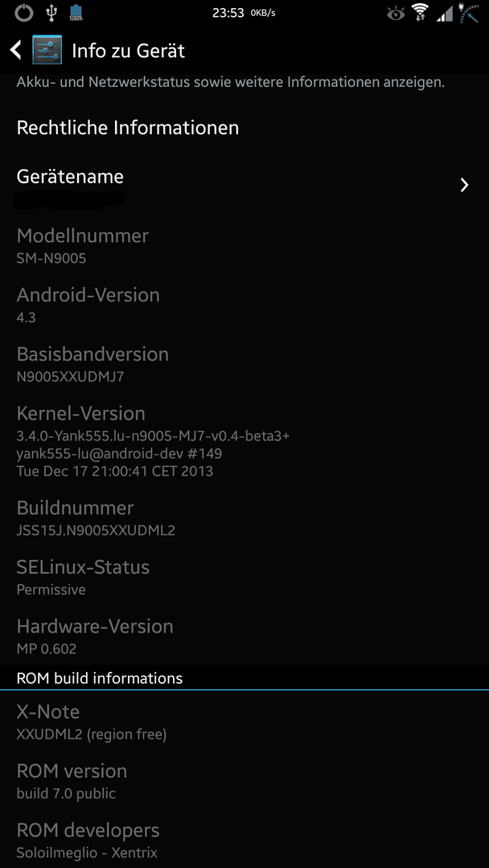489x868 pixels.
Task: Tap Android-Version 4.3 entry
Action: pyautogui.click(x=244, y=303)
